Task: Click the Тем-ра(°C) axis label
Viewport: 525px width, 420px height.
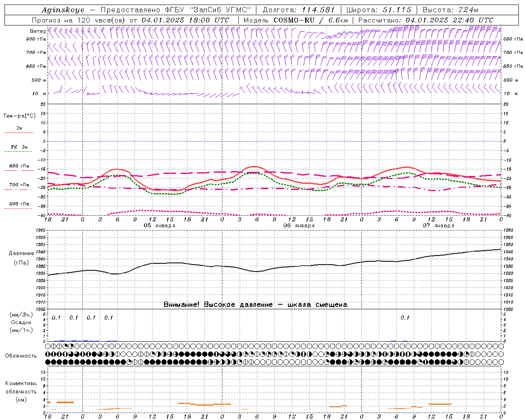Action: (x=19, y=116)
